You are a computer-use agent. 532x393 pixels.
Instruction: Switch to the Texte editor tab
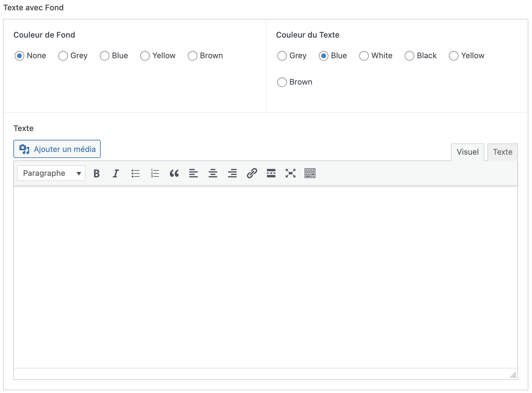pyautogui.click(x=502, y=152)
